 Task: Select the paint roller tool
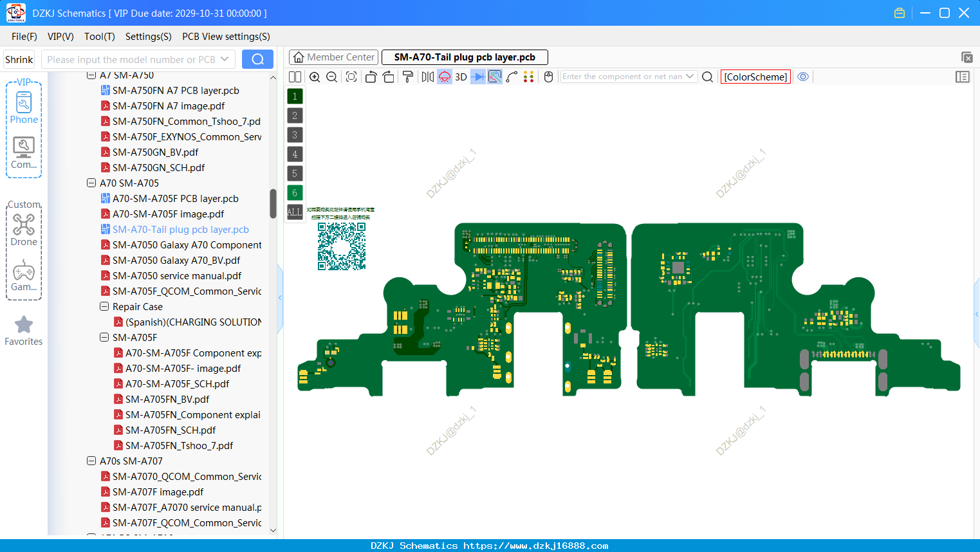(x=408, y=77)
